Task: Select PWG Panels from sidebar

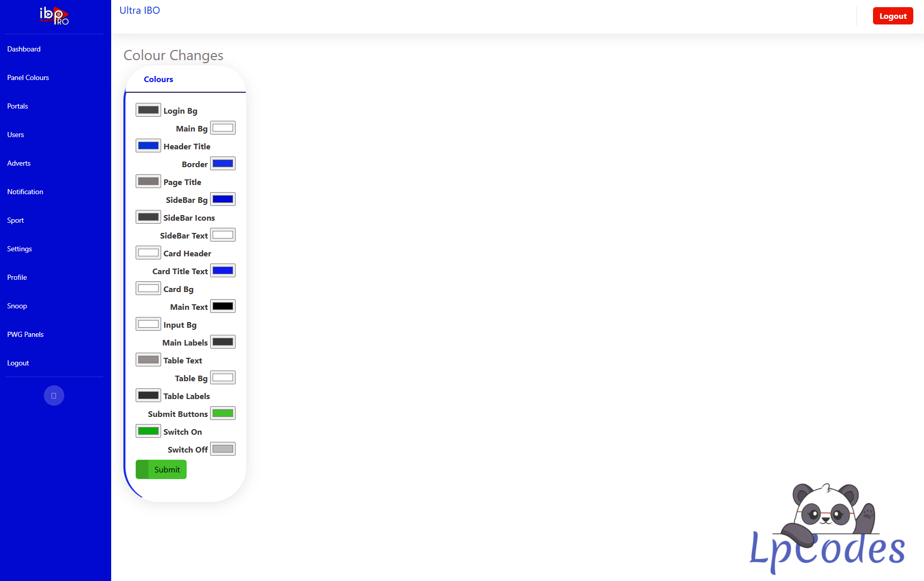Action: 25,334
